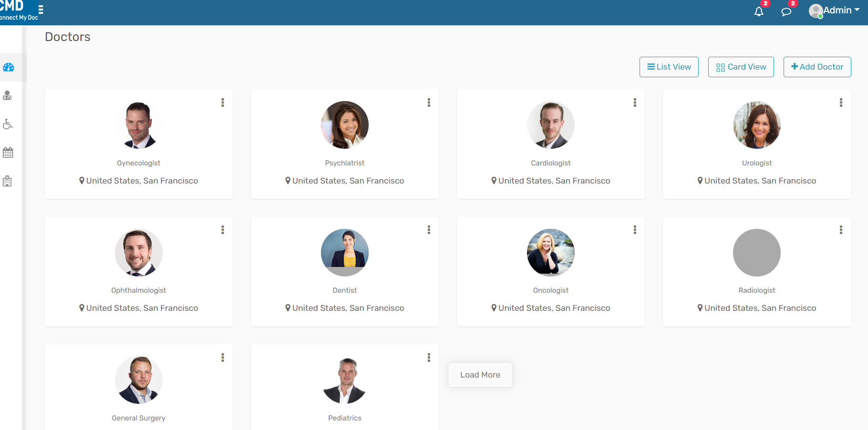Switch to Card View

741,67
